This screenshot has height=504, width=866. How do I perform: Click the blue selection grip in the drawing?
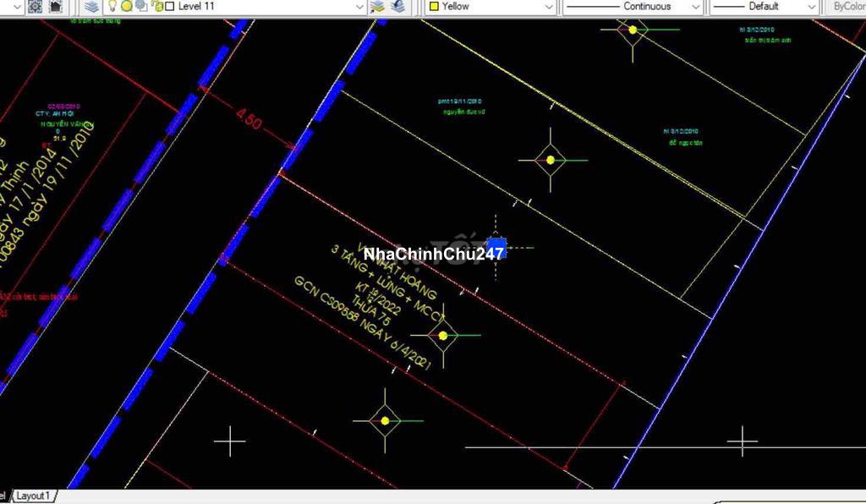coord(496,247)
